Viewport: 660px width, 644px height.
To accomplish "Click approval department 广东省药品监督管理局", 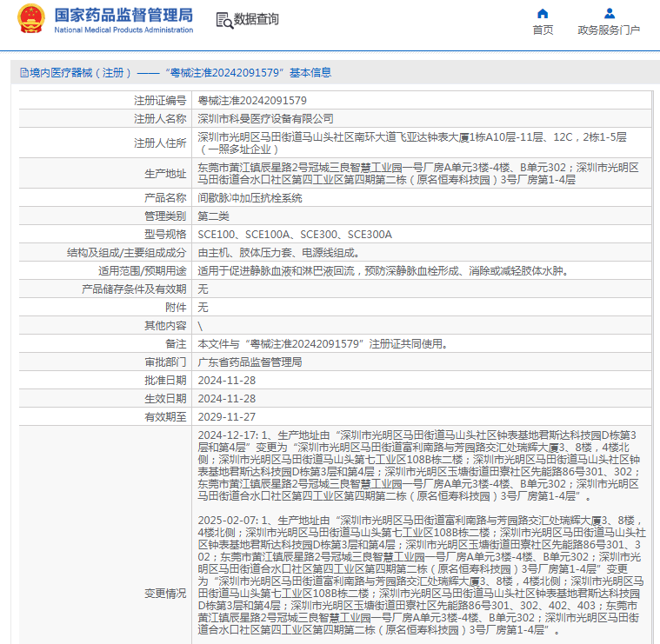I will point(250,362).
